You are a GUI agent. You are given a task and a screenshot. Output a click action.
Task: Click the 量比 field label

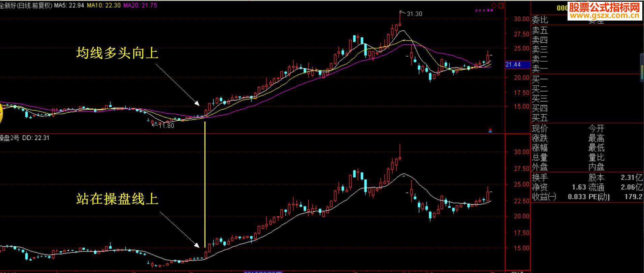click(597, 157)
